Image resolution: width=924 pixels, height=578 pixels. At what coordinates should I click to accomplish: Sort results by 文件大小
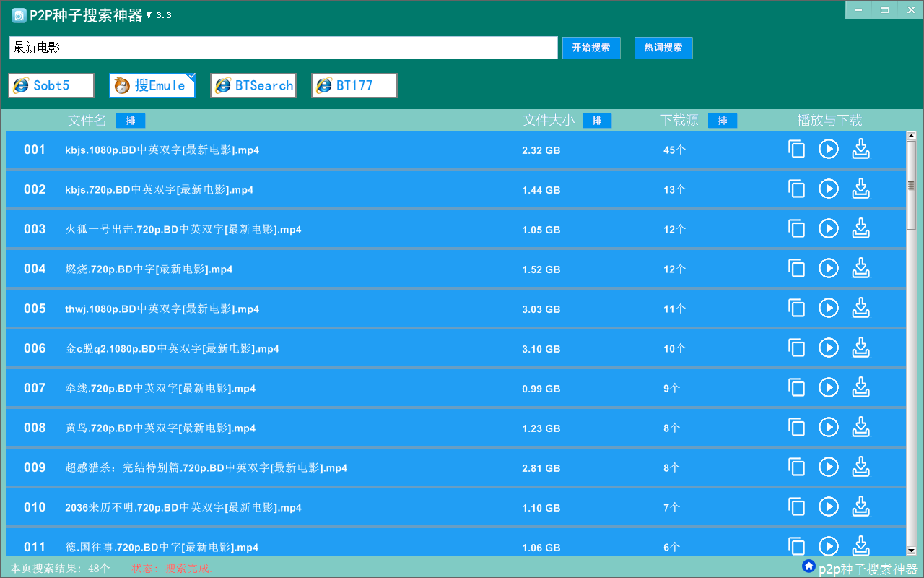[597, 121]
